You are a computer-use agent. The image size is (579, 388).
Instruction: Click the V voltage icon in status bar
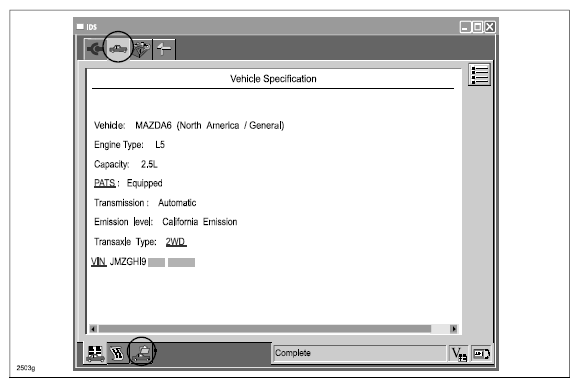coord(459,354)
